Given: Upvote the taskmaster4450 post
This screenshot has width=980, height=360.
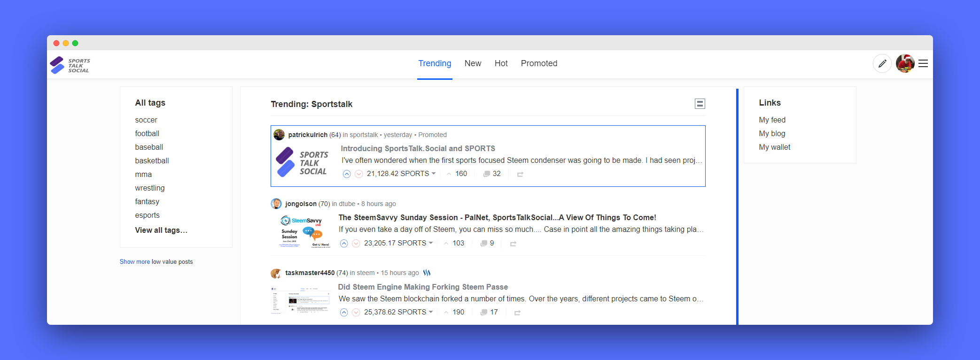Looking at the screenshot, I should (344, 312).
